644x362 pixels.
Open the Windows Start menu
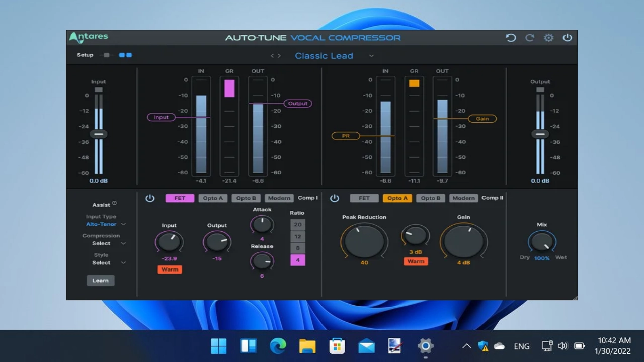[x=218, y=346]
